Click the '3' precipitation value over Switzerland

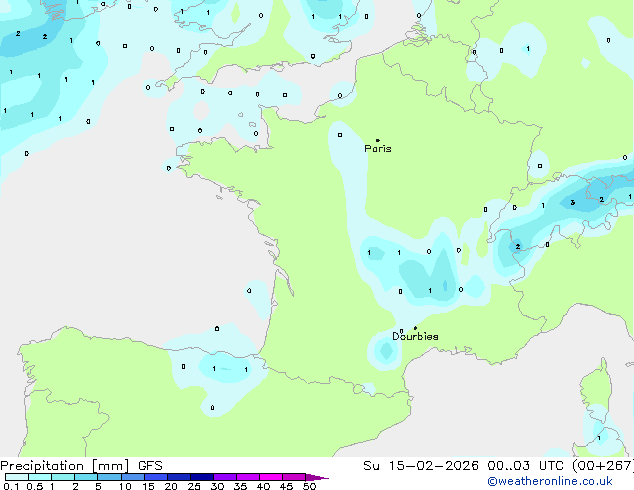pos(572,203)
